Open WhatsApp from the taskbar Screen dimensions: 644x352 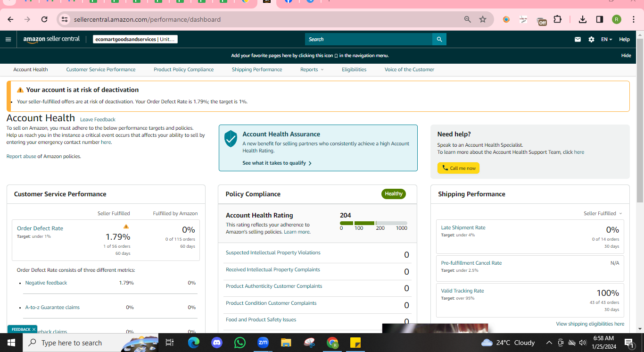pyautogui.click(x=240, y=343)
